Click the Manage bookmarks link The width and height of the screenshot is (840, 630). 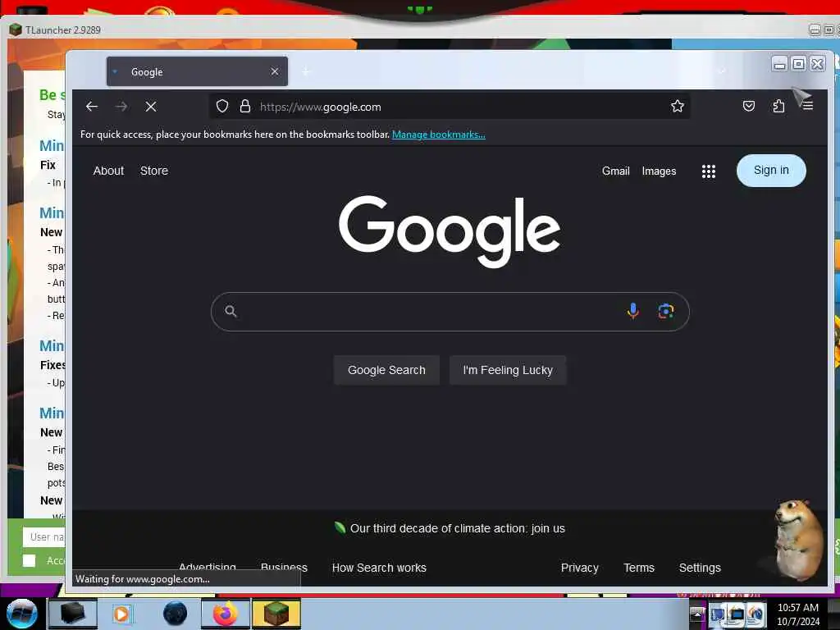tap(438, 135)
